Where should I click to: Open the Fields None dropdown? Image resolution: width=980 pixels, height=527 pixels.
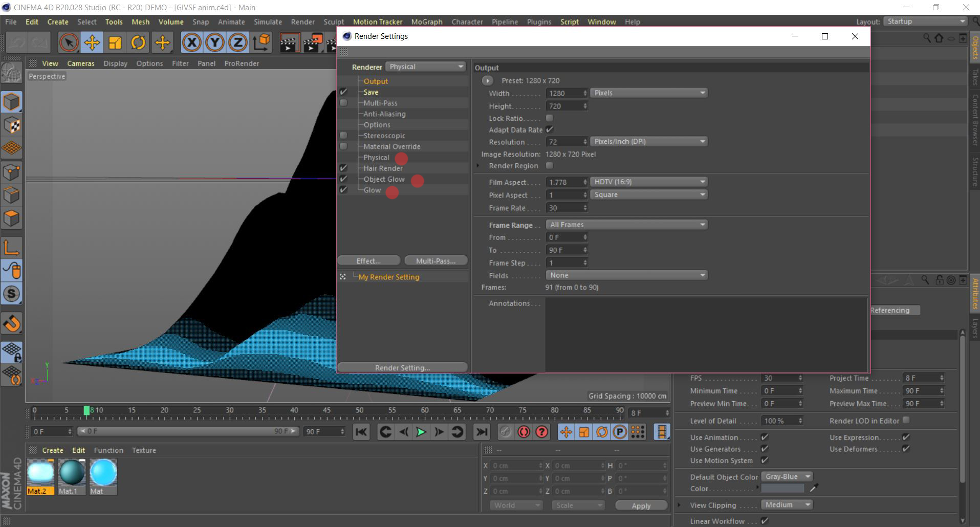[x=627, y=275]
